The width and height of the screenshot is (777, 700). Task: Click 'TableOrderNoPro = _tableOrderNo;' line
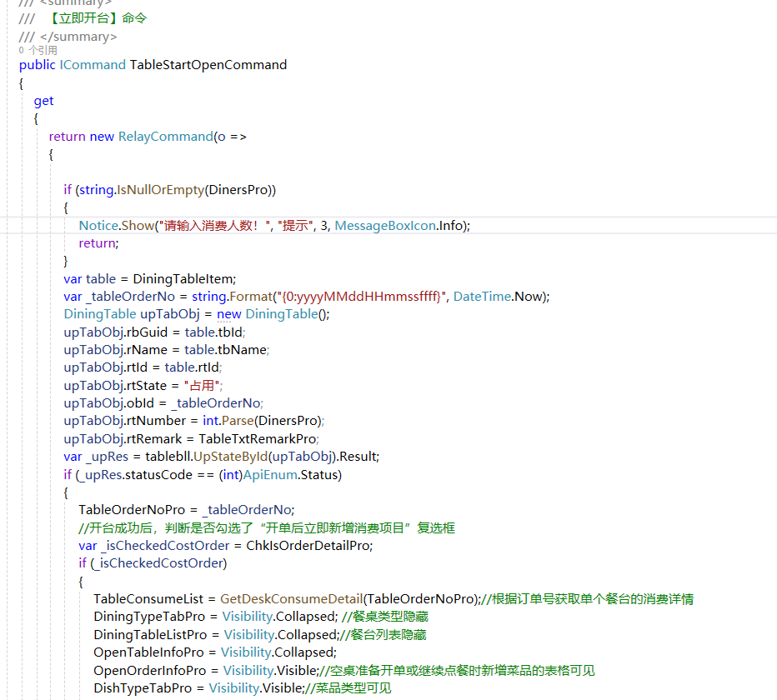point(186,510)
